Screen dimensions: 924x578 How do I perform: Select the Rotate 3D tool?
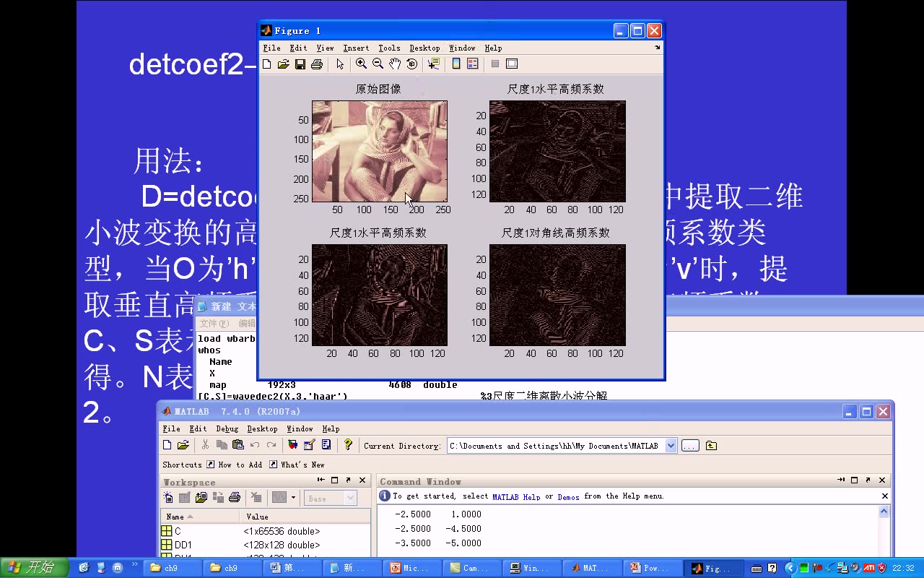point(411,64)
